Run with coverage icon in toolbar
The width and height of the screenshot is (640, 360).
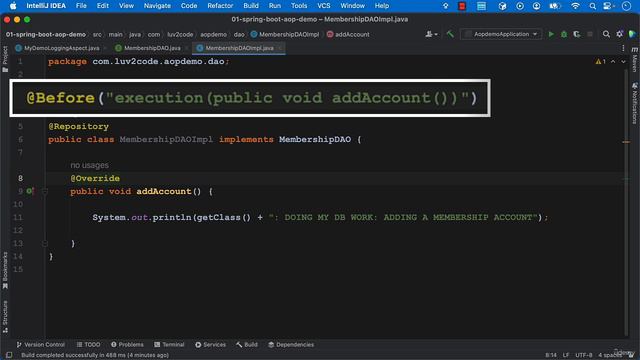click(x=577, y=34)
